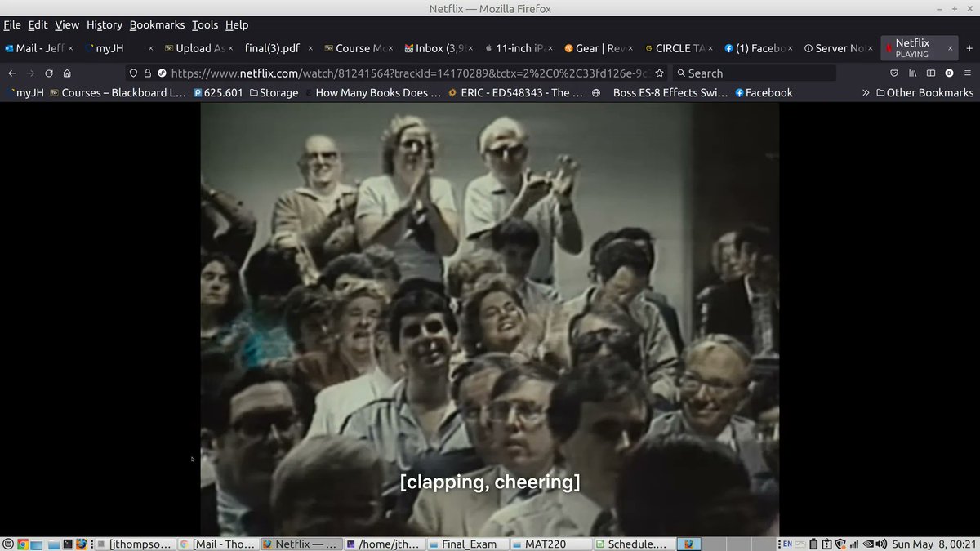Switch to the (1) Facebook tab
Image resolution: width=980 pixels, height=551 pixels.
click(759, 48)
